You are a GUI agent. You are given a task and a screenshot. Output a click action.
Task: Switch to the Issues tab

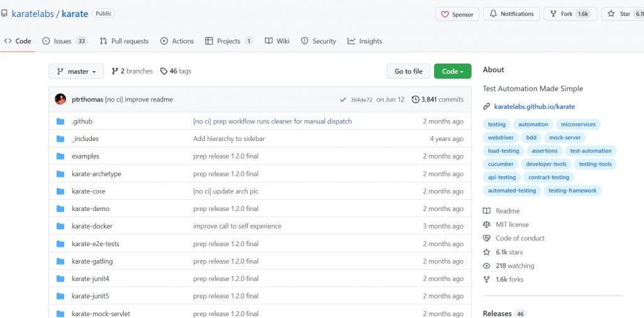(65, 41)
